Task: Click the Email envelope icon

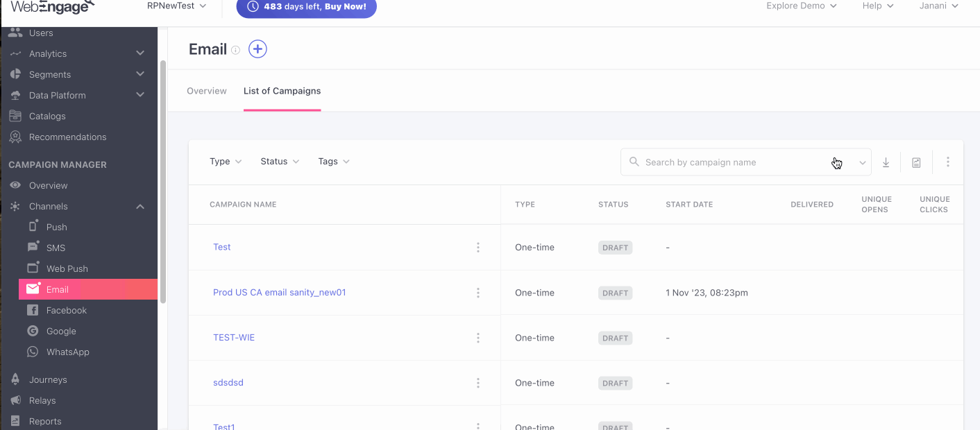Action: [33, 289]
